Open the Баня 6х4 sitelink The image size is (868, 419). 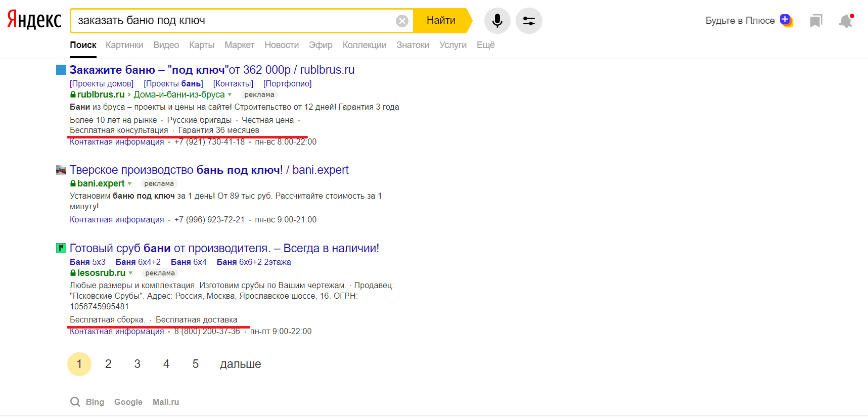click(x=189, y=262)
